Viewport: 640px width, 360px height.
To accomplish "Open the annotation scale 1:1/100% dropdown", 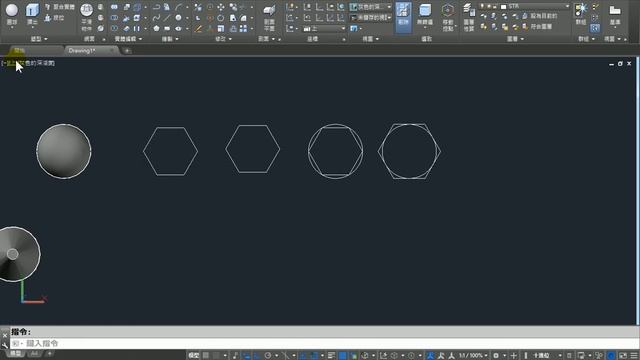I will point(473,356).
